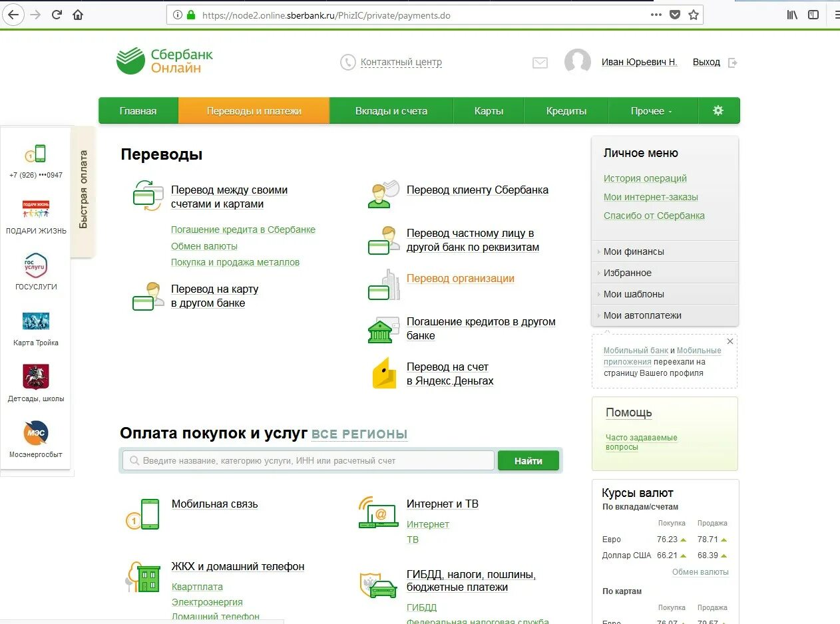Switch to the Вклады и счета tab
Image resolution: width=840 pixels, height=624 pixels.
(391, 110)
